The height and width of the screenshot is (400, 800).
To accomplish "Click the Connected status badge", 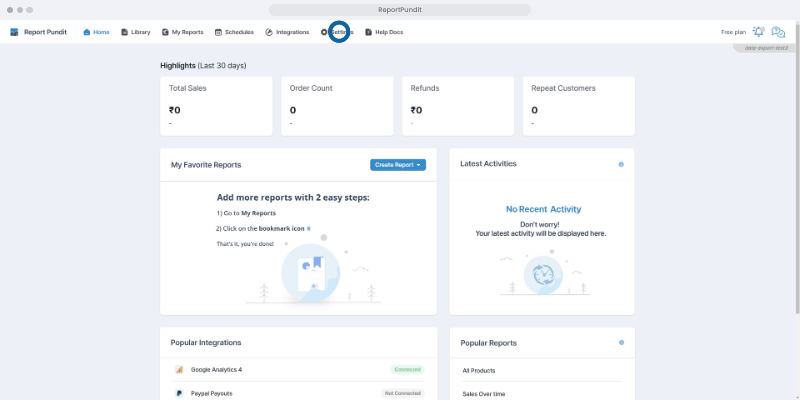I will pos(407,369).
